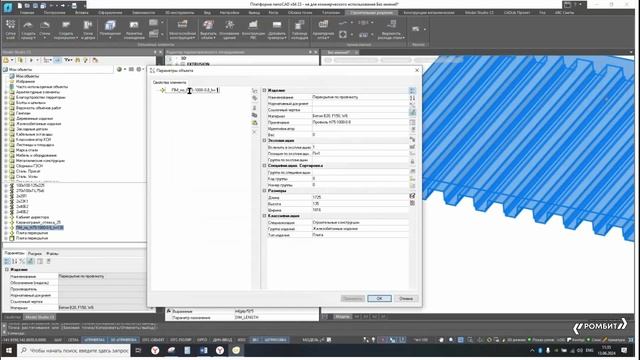Viewport: 640px width, 360px height.
Task: Toggle 3D оПРИВЯЗКА in status bar
Action: (124, 340)
